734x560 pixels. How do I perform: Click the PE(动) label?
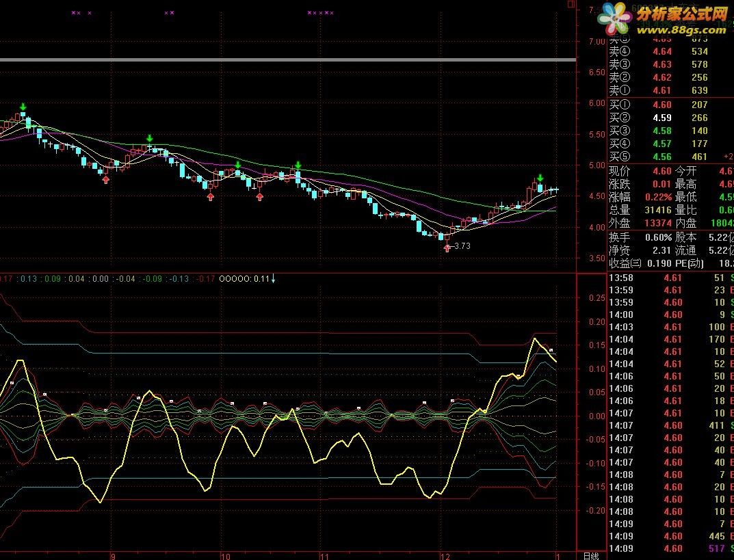(x=690, y=263)
